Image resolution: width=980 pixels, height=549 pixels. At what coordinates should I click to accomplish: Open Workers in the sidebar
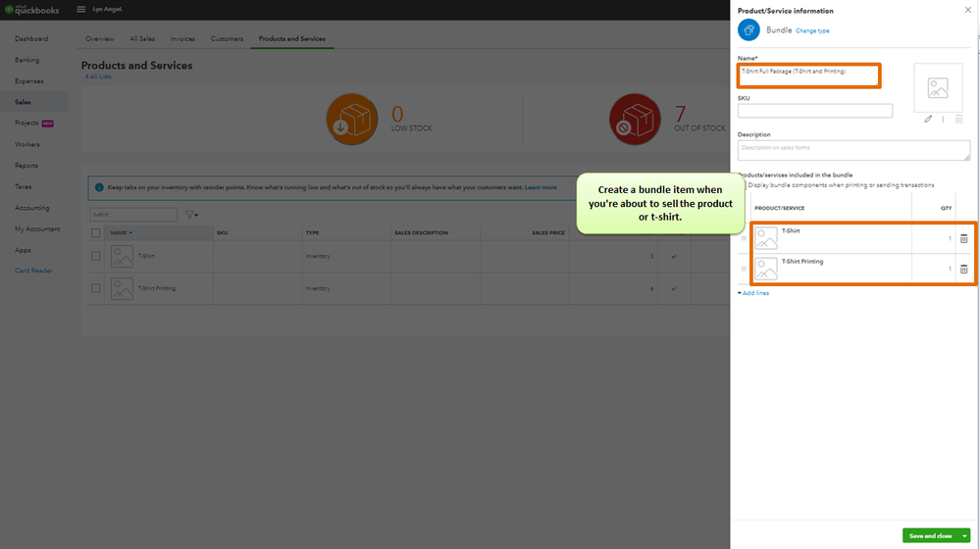(26, 144)
